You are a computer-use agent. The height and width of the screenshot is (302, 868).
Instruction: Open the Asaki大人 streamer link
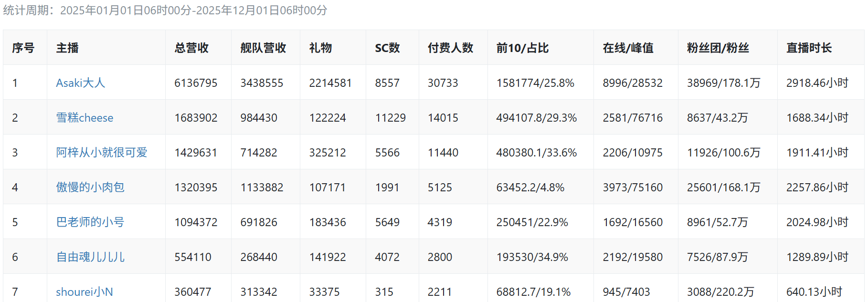coord(80,83)
